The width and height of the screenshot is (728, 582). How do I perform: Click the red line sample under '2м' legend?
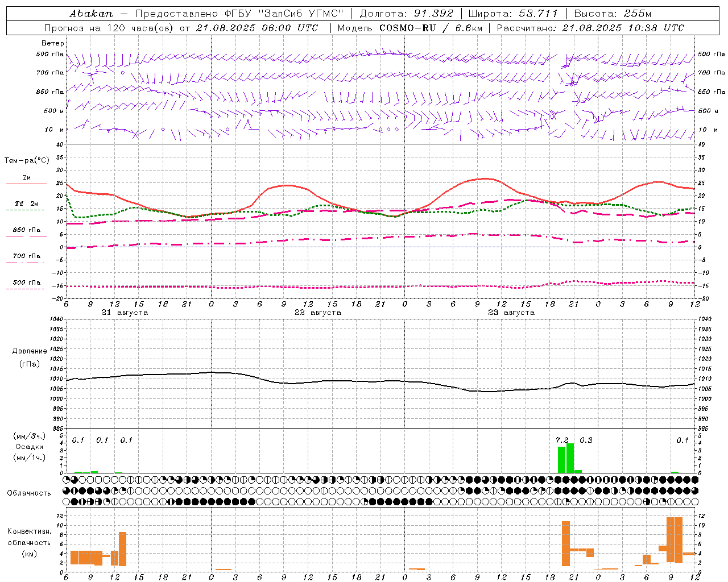pos(26,184)
